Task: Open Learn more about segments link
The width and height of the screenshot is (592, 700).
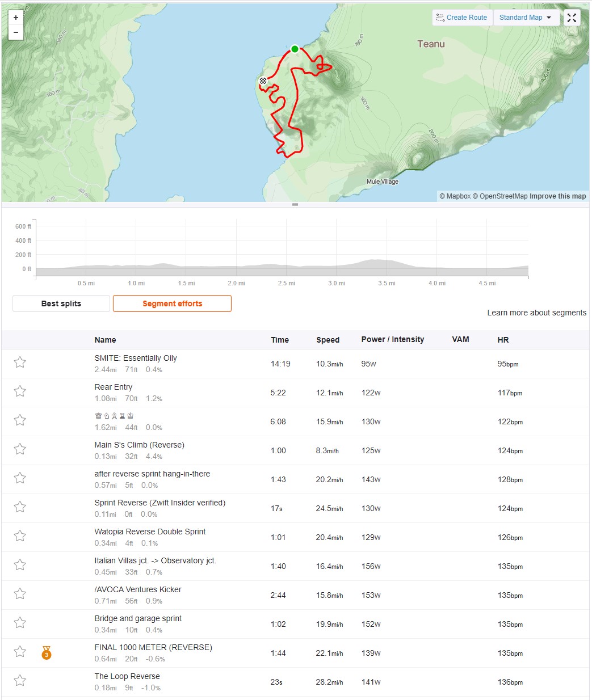Action: click(536, 313)
